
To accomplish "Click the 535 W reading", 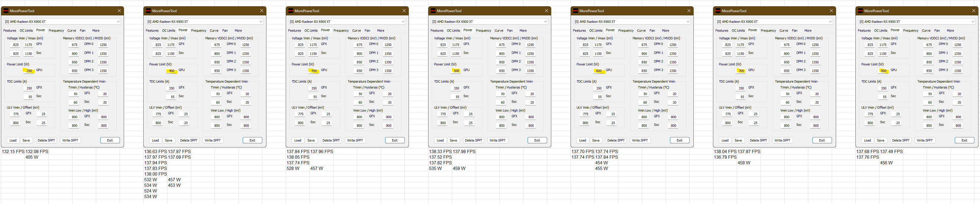I will coord(436,168).
